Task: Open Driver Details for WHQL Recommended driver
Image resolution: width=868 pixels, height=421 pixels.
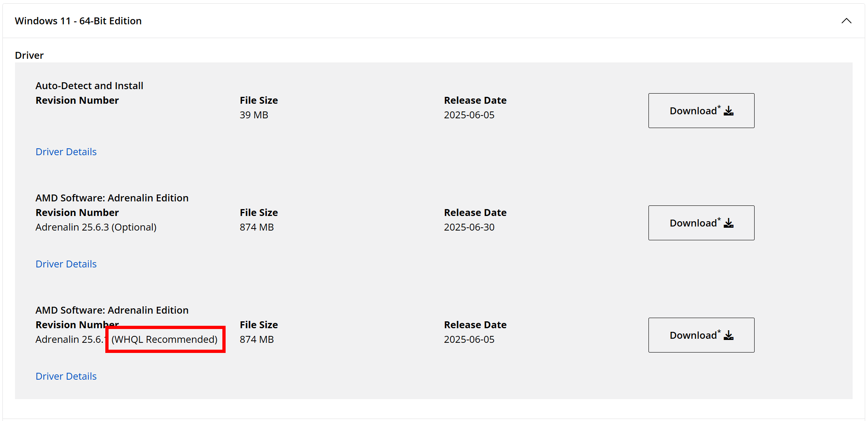Action: 66,376
